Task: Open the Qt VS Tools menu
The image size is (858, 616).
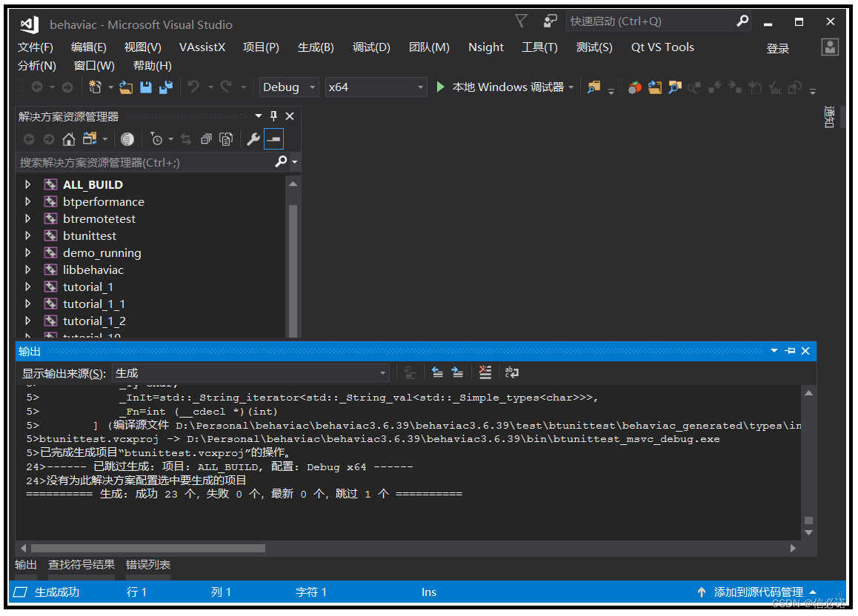Action: click(x=662, y=47)
